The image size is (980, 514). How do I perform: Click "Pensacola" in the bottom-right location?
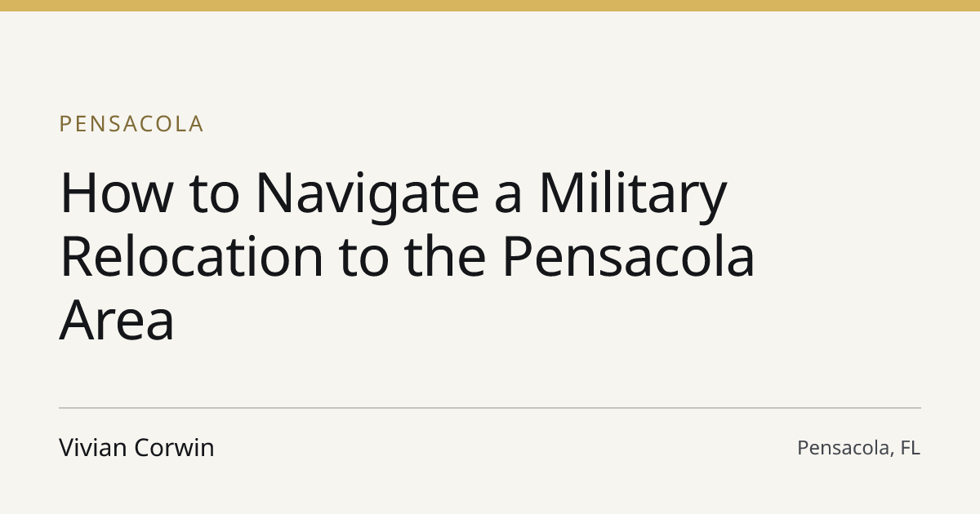(844, 448)
